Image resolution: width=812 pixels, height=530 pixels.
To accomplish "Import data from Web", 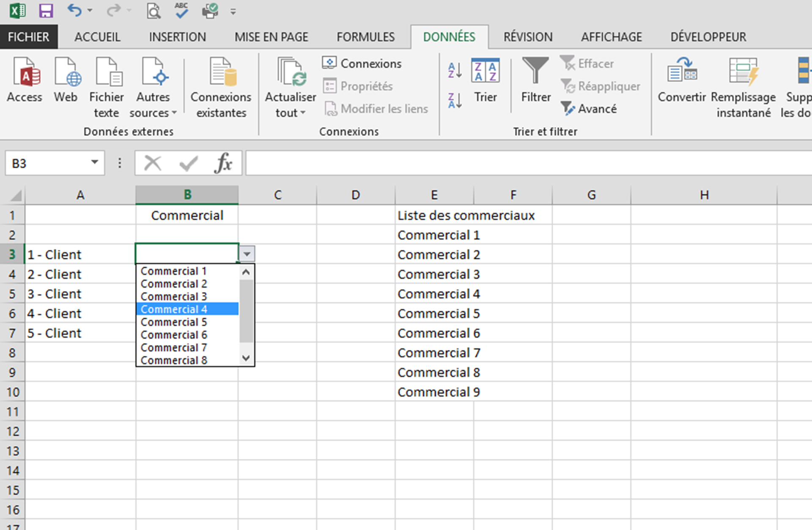I will tap(66, 80).
